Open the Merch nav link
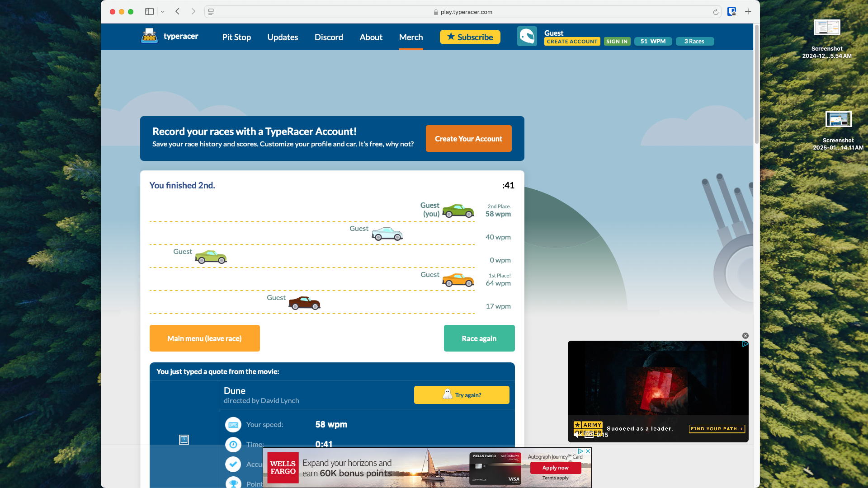This screenshot has width=868, height=488. [411, 37]
